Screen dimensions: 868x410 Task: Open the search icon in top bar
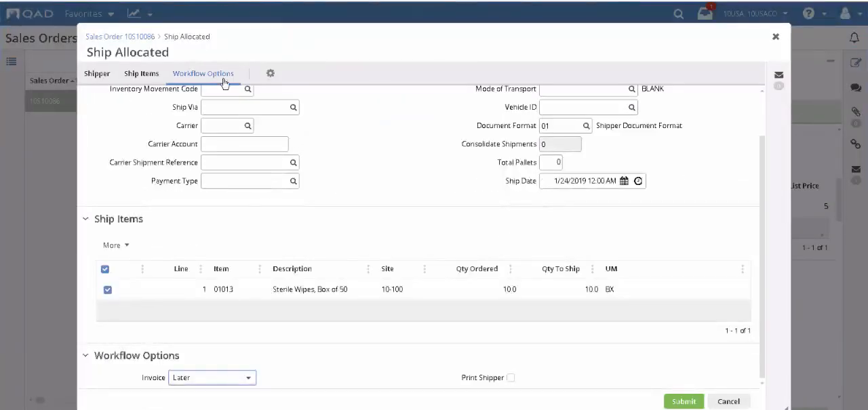point(678,14)
